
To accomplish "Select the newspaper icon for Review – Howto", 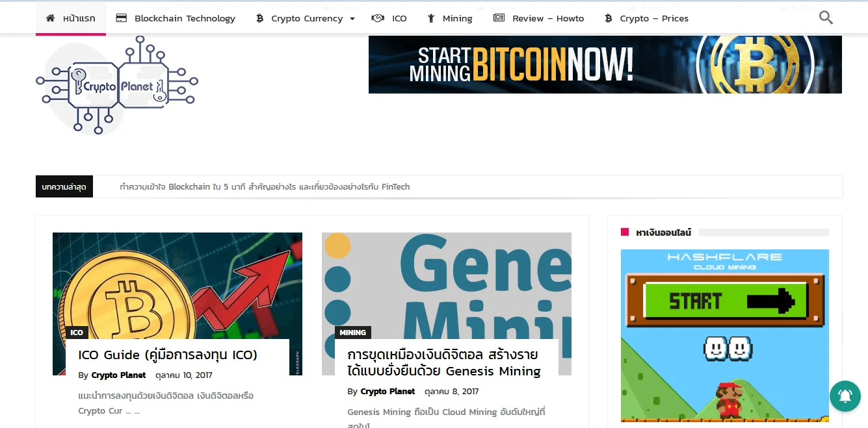I will (x=499, y=18).
